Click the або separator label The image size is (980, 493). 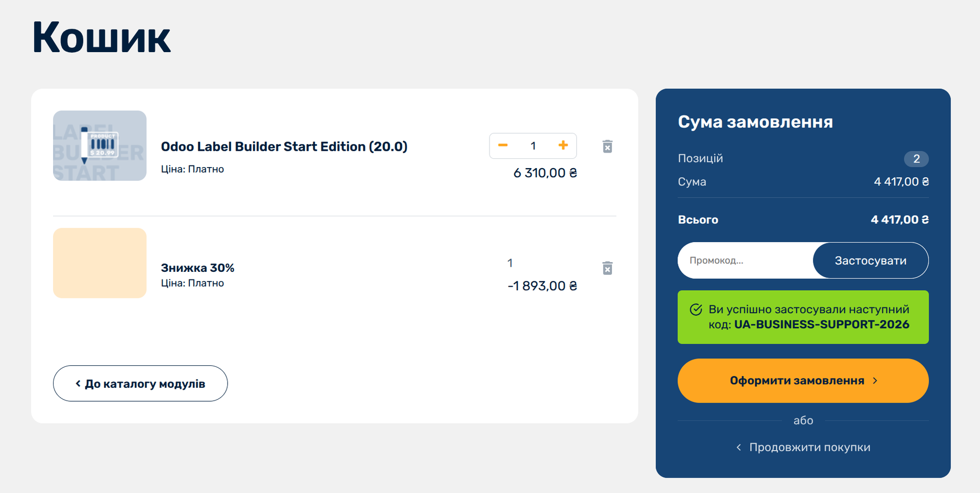[803, 420]
